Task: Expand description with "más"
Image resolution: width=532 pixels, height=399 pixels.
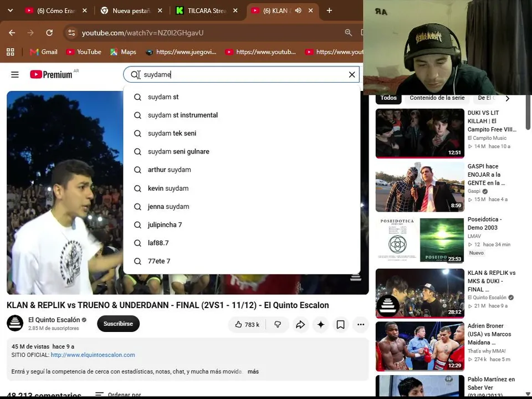Action: coord(253,371)
